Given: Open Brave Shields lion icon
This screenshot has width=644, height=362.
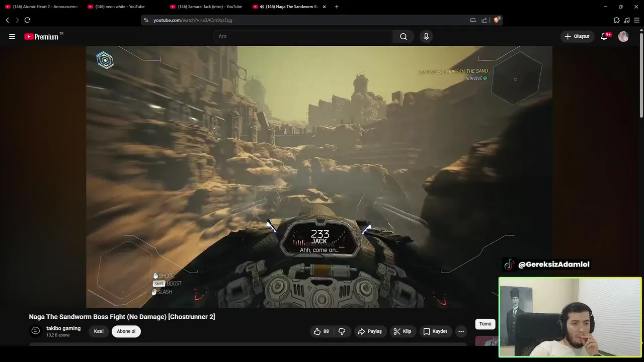Looking at the screenshot, I should tap(497, 20).
